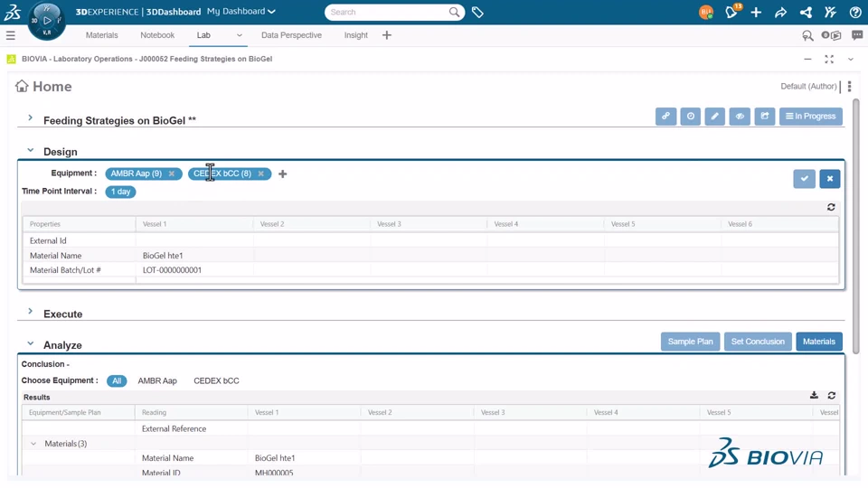Viewport: 868px width, 488px height.
Task: Click the Home icon
Action: pyautogui.click(x=22, y=86)
